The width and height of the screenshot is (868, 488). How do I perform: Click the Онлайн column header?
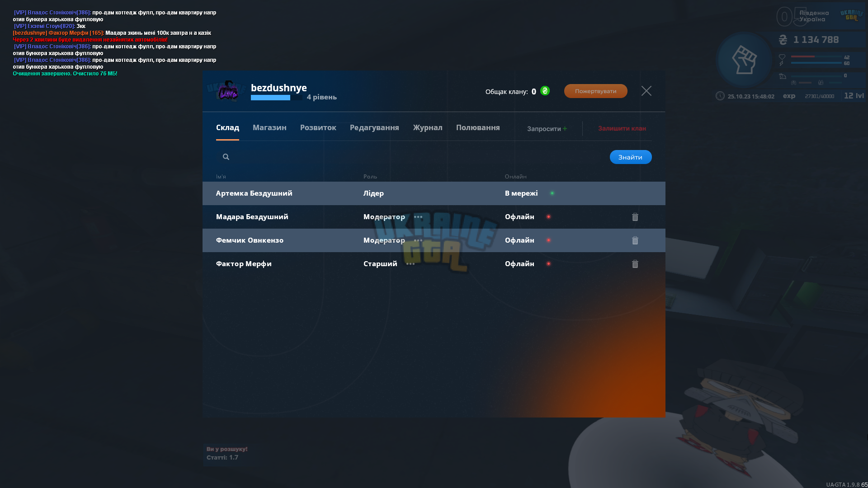(x=516, y=177)
